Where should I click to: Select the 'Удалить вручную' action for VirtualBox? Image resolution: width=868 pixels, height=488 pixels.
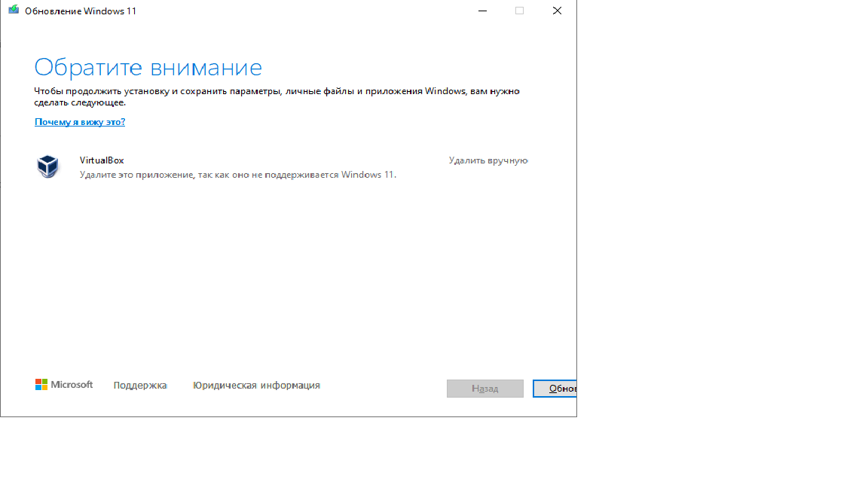(487, 160)
